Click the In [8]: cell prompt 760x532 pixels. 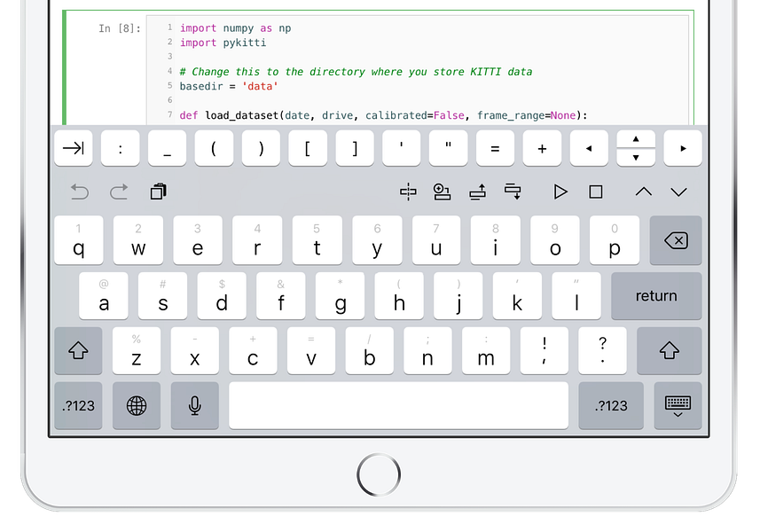[x=120, y=28]
